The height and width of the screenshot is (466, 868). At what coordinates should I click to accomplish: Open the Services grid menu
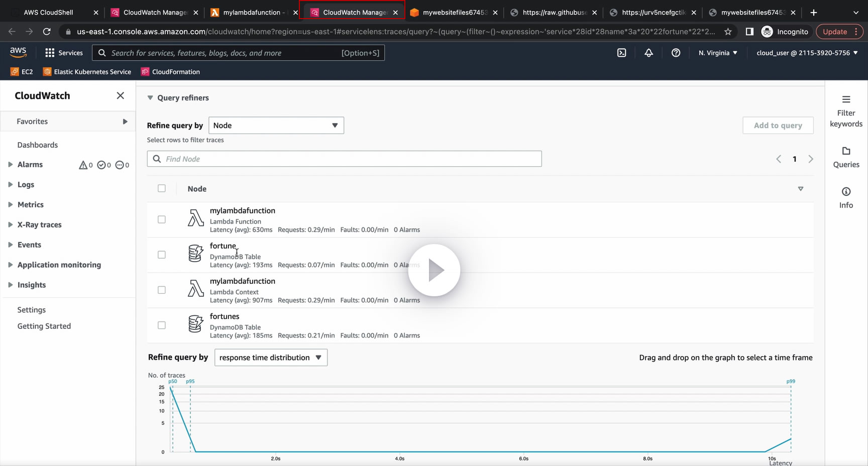[x=64, y=53]
